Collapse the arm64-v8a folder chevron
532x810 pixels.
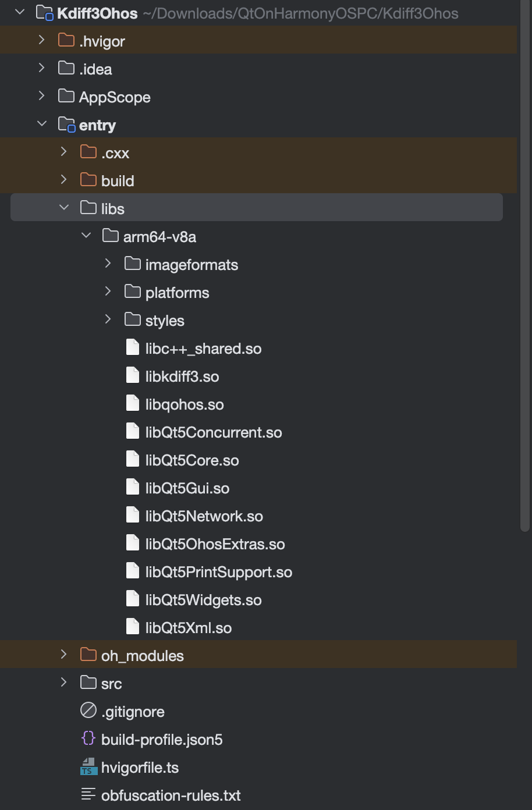coord(86,235)
